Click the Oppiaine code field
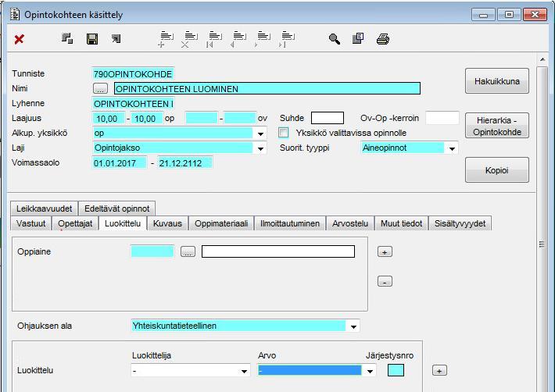555x392 pixels. 152,251
